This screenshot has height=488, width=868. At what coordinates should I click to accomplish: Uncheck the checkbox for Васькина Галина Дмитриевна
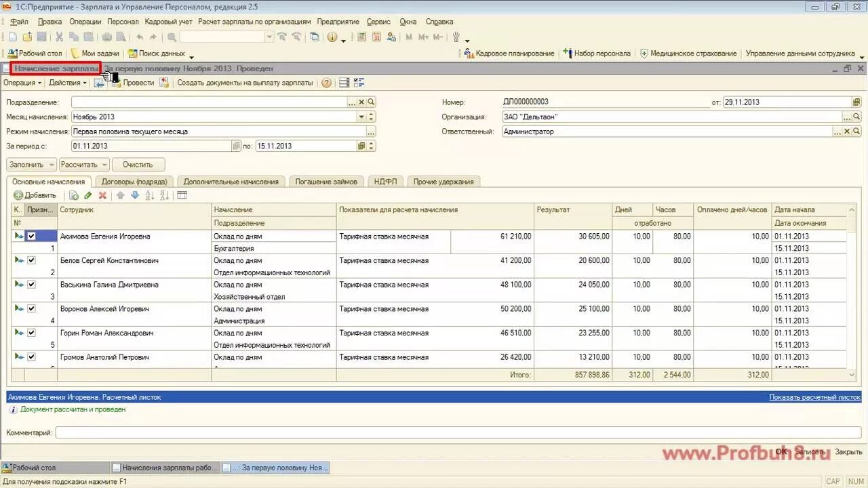pyautogui.click(x=31, y=285)
